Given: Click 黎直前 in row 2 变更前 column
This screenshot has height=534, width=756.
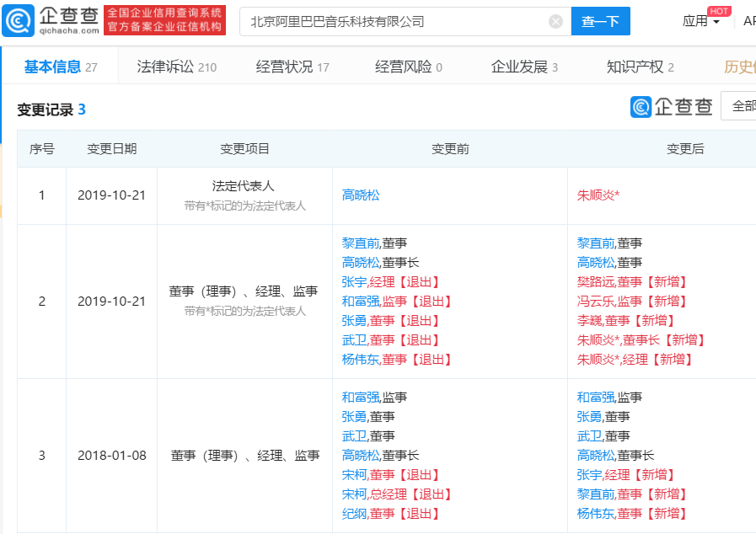Looking at the screenshot, I should click(x=361, y=243).
